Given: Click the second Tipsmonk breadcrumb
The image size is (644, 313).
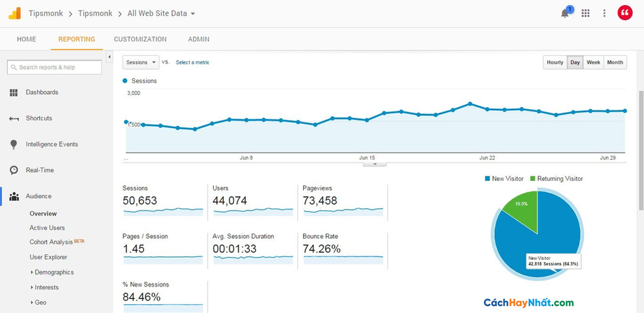Looking at the screenshot, I should point(96,14).
